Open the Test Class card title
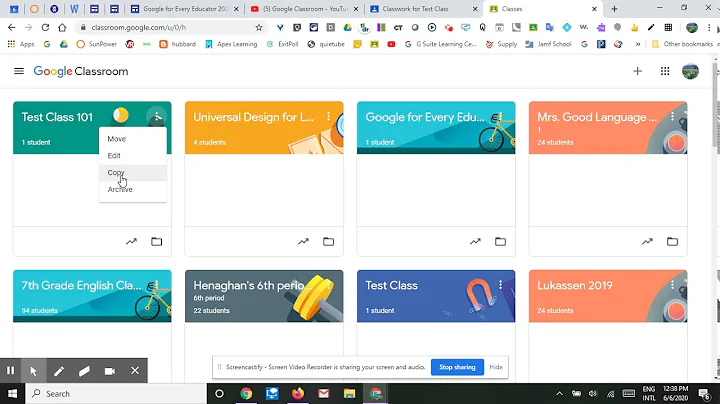The height and width of the screenshot is (404, 720). pos(391,286)
